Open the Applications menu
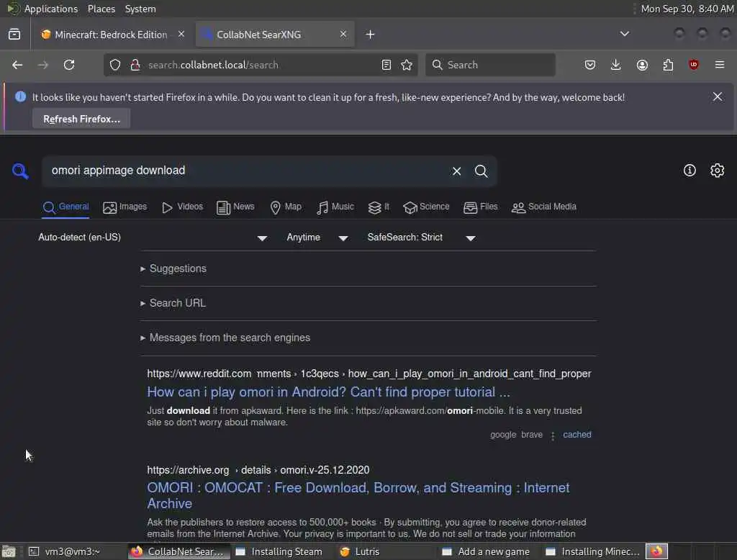The height and width of the screenshot is (560, 737). click(51, 9)
